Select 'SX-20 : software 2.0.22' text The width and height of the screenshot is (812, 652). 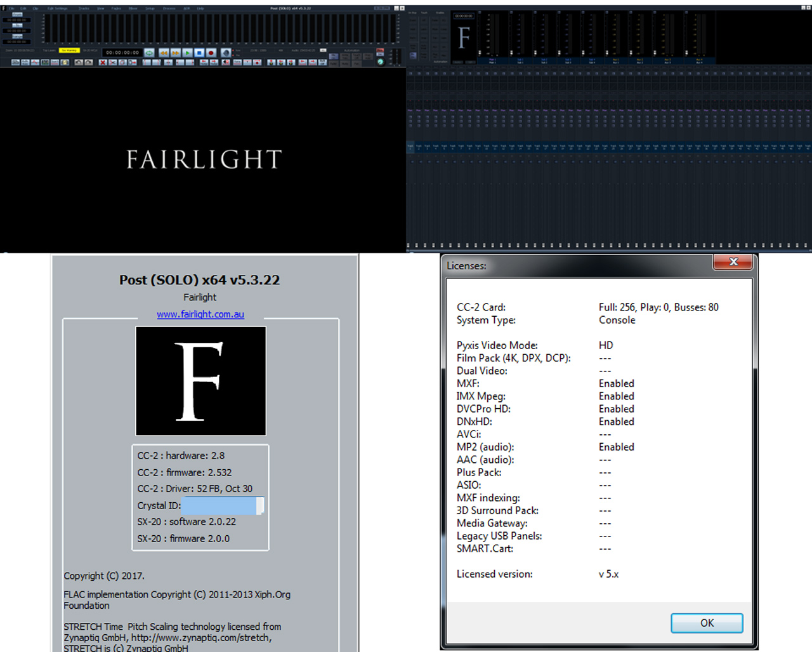coord(187,522)
